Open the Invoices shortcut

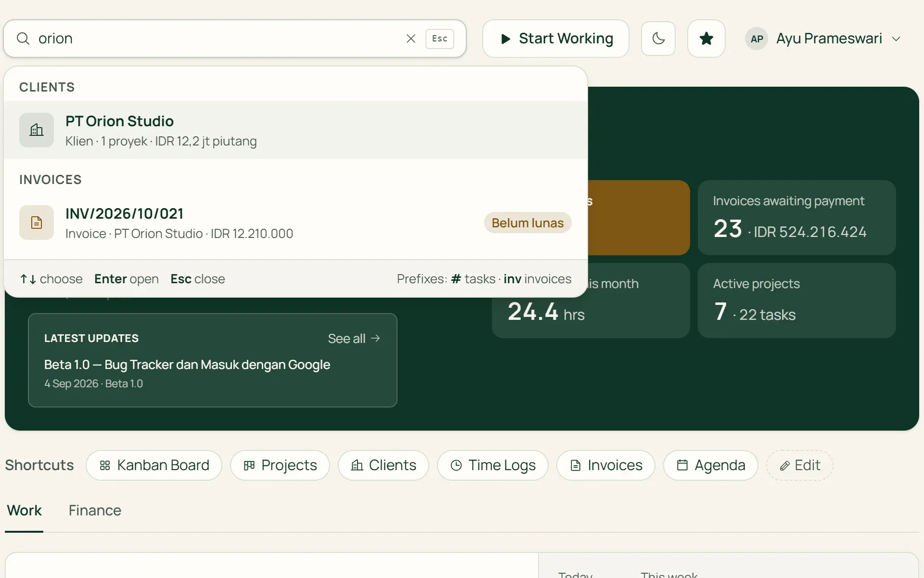(x=606, y=465)
